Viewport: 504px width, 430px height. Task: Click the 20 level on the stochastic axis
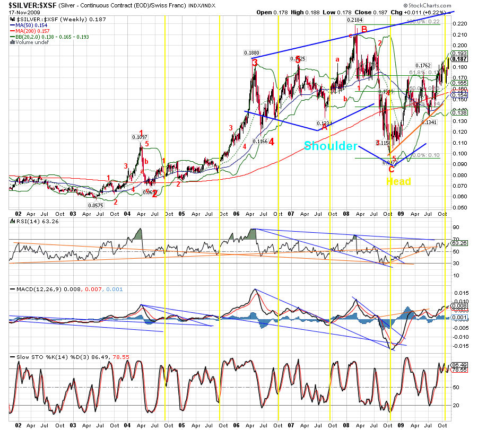pyautogui.click(x=456, y=405)
